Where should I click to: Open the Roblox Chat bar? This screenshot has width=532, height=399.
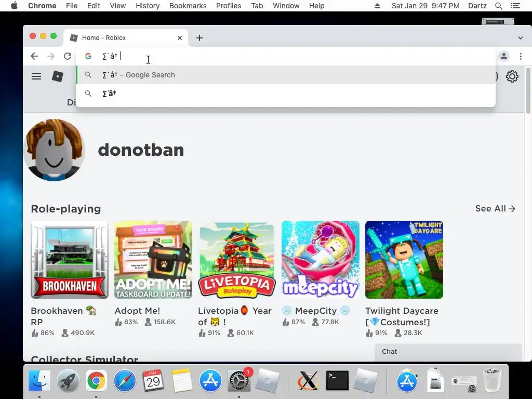point(448,352)
